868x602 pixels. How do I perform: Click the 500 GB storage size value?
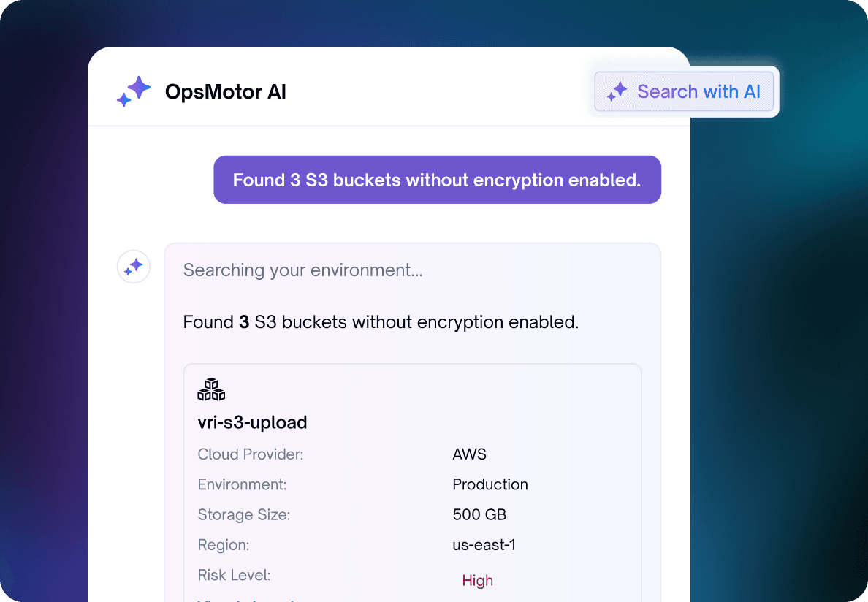pyautogui.click(x=479, y=514)
